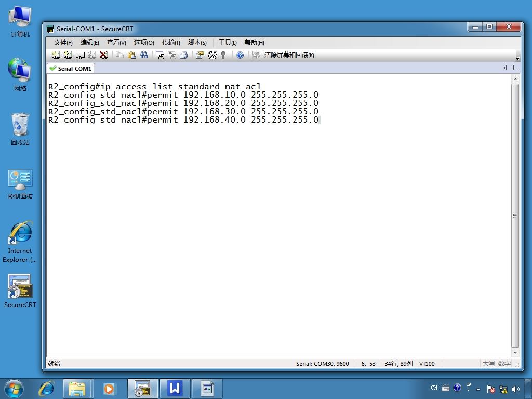This screenshot has width=532, height=399.
Task: Click the 'permit 192.168.40.0' terminal line
Action: (183, 120)
